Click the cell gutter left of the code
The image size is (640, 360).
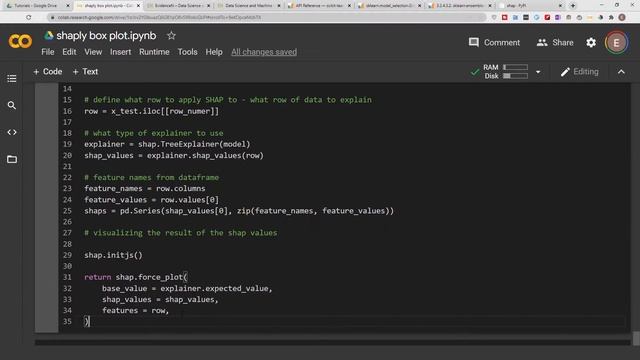(47, 207)
